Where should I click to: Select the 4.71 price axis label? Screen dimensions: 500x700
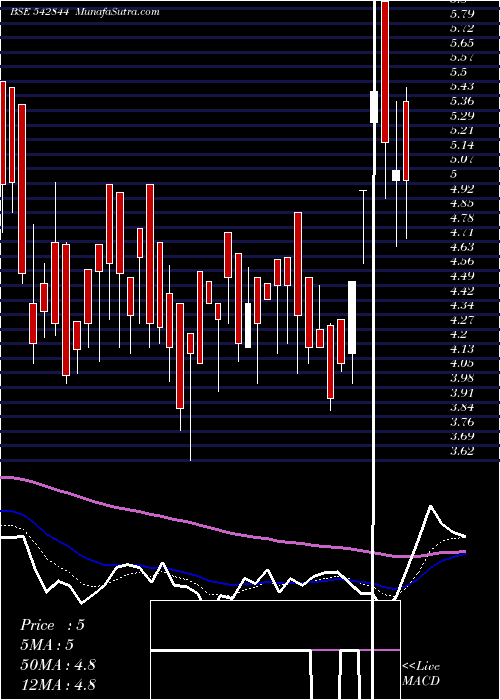pos(462,233)
